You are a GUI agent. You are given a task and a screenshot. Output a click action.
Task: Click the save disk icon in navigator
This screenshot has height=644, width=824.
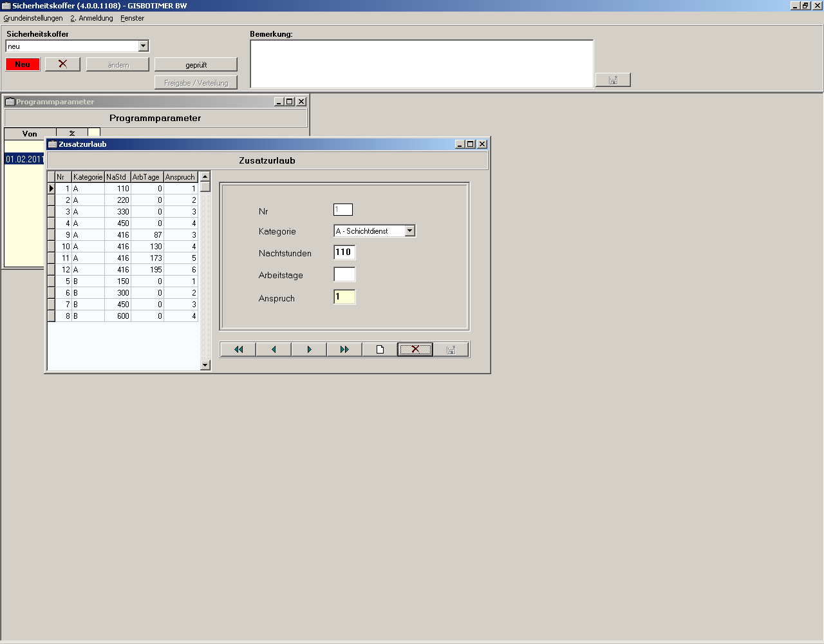[451, 350]
